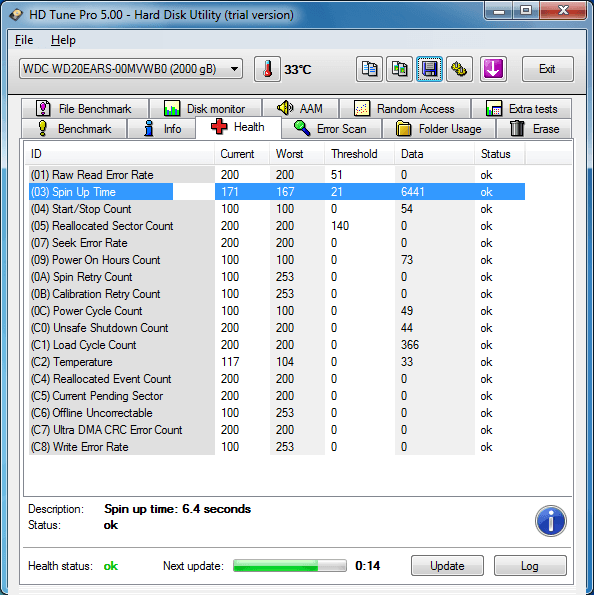Select the Health tab

pyautogui.click(x=238, y=127)
